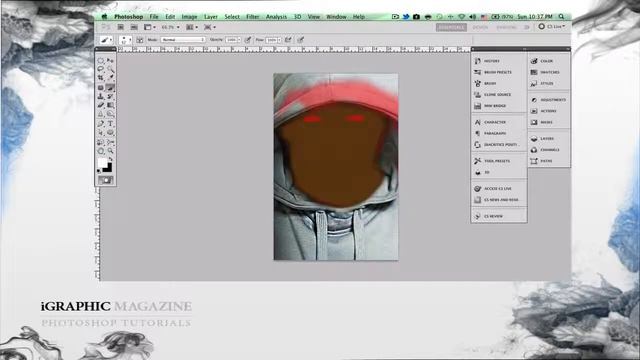Open the Swatches panel

click(545, 72)
